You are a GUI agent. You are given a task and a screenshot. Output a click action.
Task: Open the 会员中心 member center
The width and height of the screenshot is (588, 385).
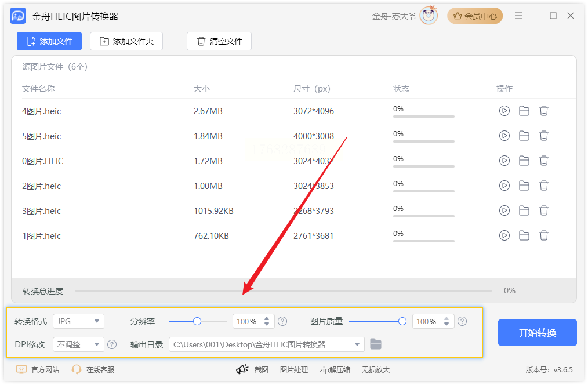pyautogui.click(x=475, y=16)
